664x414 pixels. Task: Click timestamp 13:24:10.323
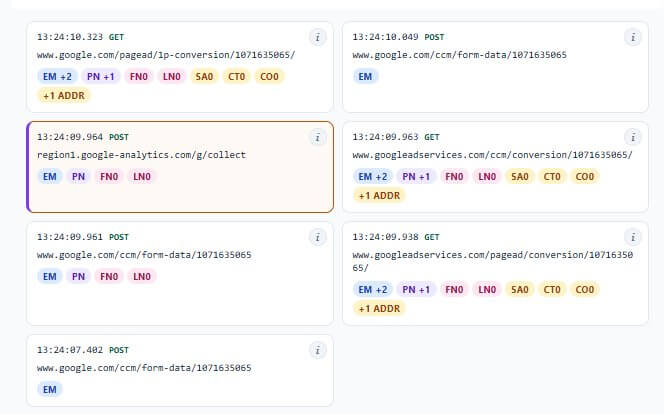click(70, 37)
